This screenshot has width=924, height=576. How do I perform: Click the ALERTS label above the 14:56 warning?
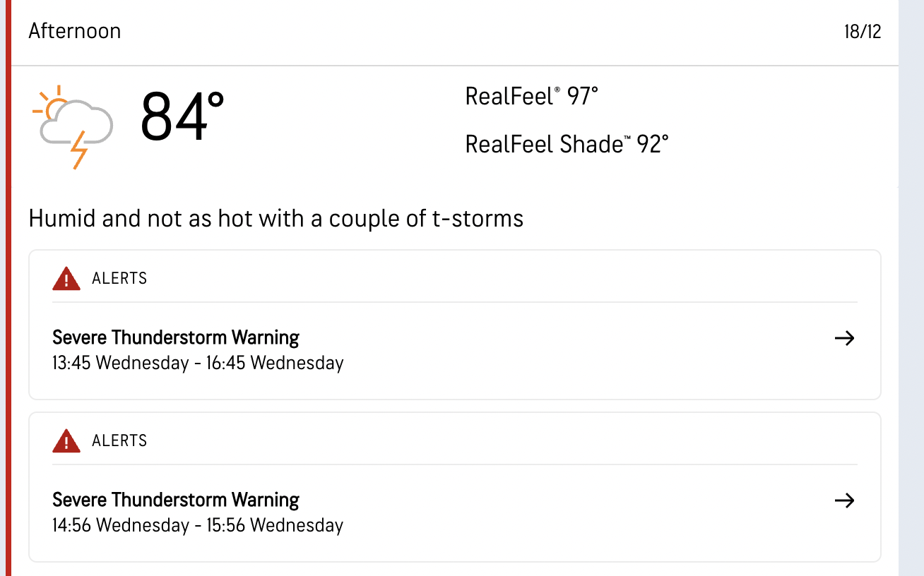(x=119, y=440)
